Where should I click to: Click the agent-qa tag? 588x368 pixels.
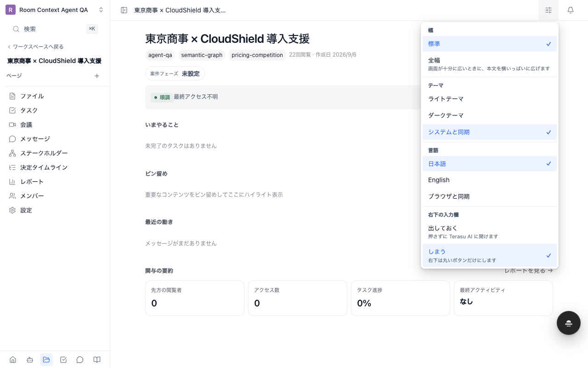point(160,55)
